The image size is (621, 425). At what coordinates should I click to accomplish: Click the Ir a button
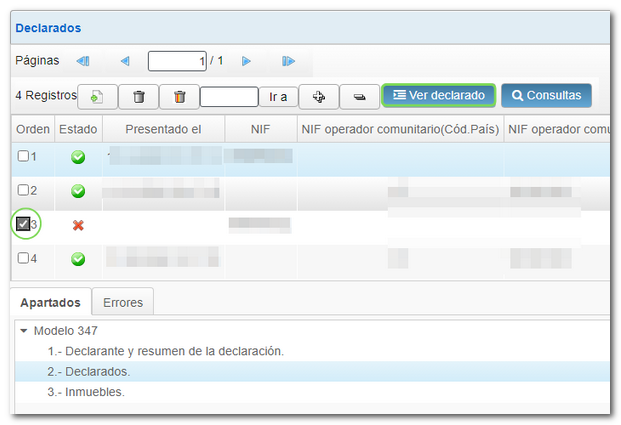[278, 96]
